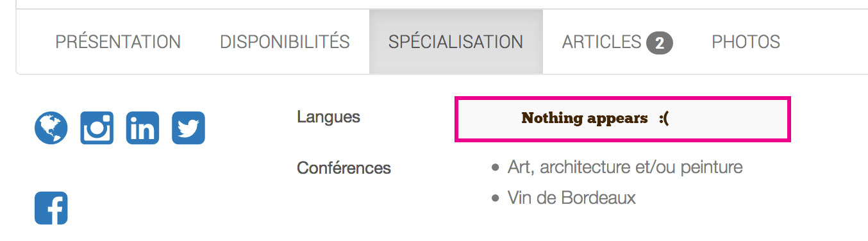Open the Facebook page icon
This screenshot has height=241, width=868.
point(51,208)
